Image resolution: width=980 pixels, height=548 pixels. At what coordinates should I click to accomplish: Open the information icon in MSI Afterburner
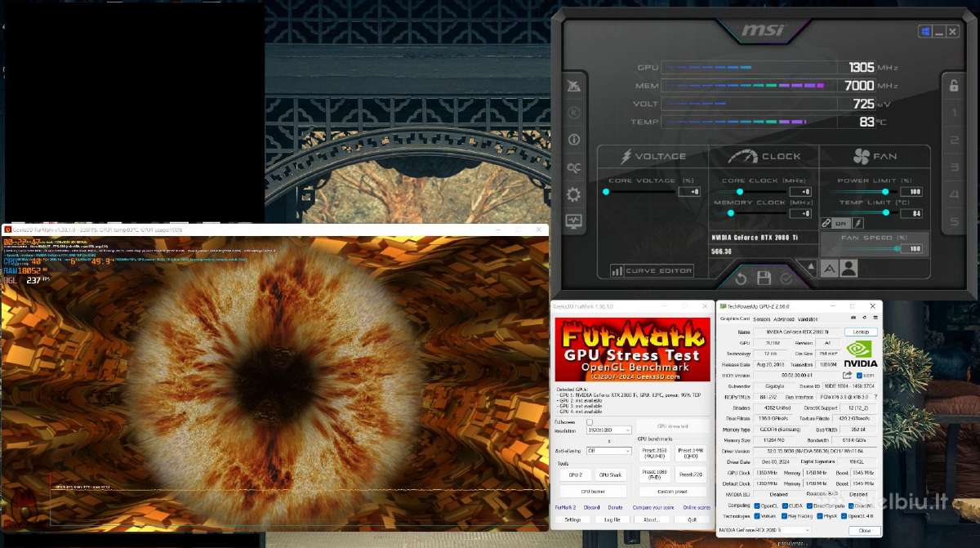pos(573,140)
